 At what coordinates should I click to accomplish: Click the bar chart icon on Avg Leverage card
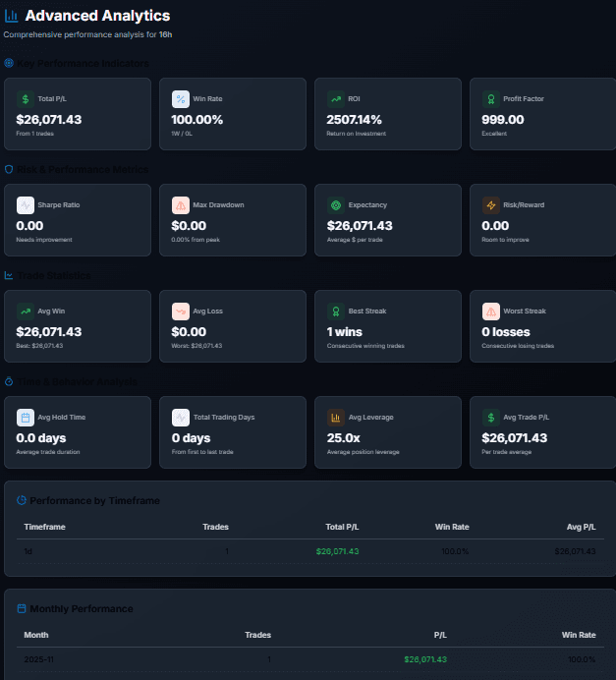click(x=336, y=418)
